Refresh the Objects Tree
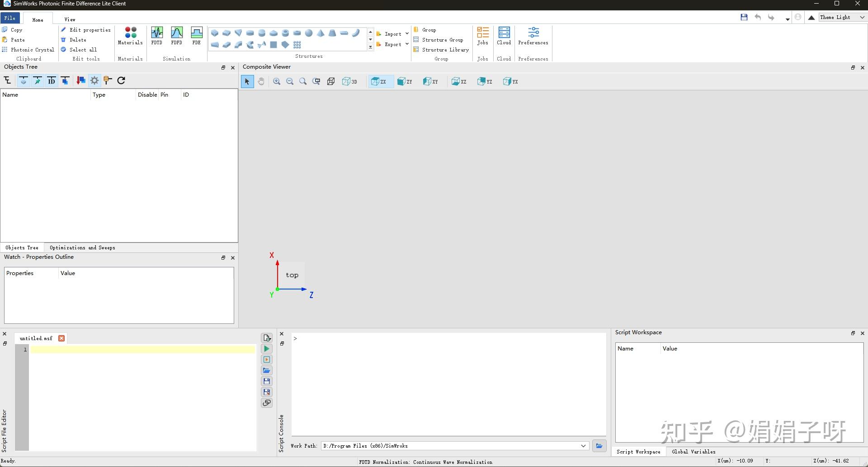Screen dimensions: 868x467 [121, 80]
